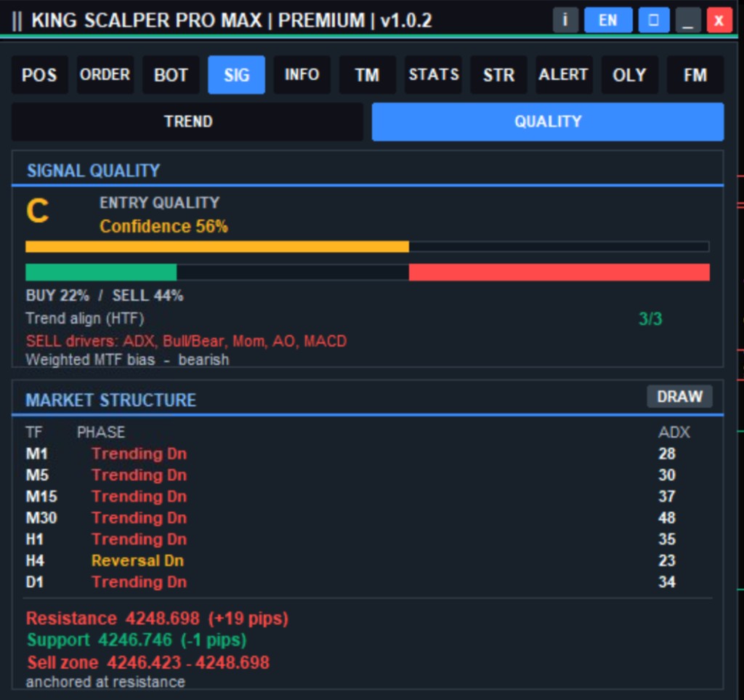744x700 pixels.
Task: Click the Support 4246.746 line
Action: pos(137,640)
